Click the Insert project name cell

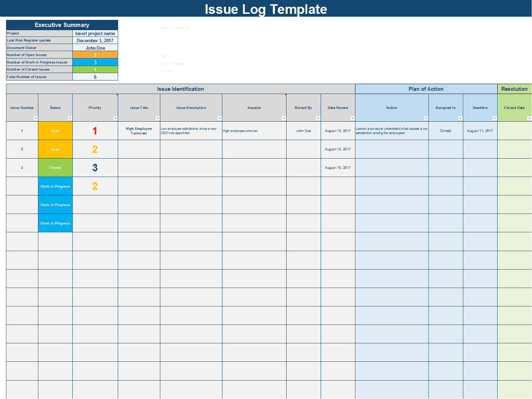(95, 33)
